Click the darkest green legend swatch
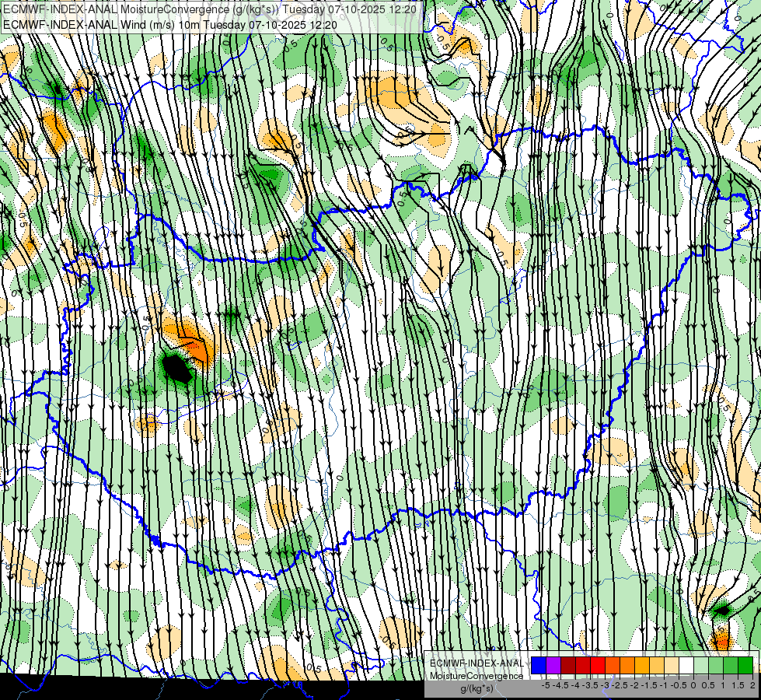The height and width of the screenshot is (700, 761). click(x=745, y=665)
